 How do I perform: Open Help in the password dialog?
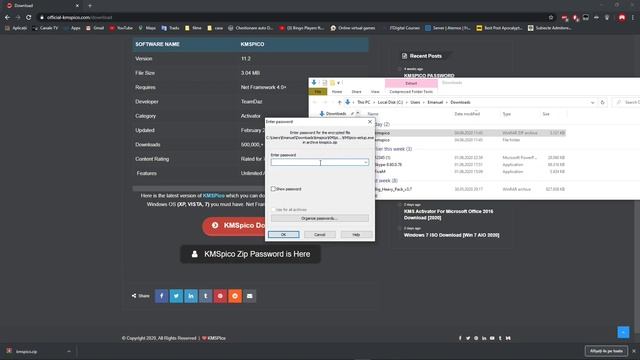[x=356, y=235]
